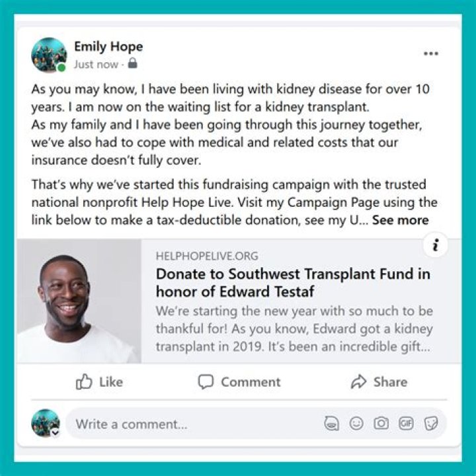Click the Comment button
Image resolution: width=476 pixels, height=476 pixels.
239,381
